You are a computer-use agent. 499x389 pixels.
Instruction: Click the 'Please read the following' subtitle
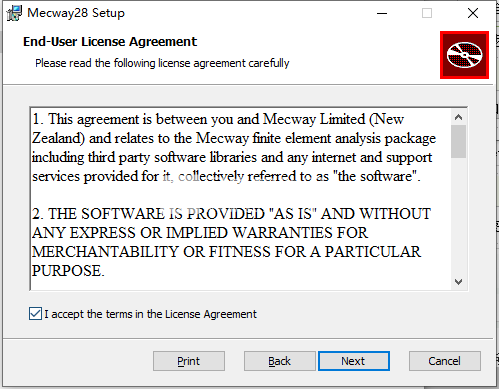(162, 63)
